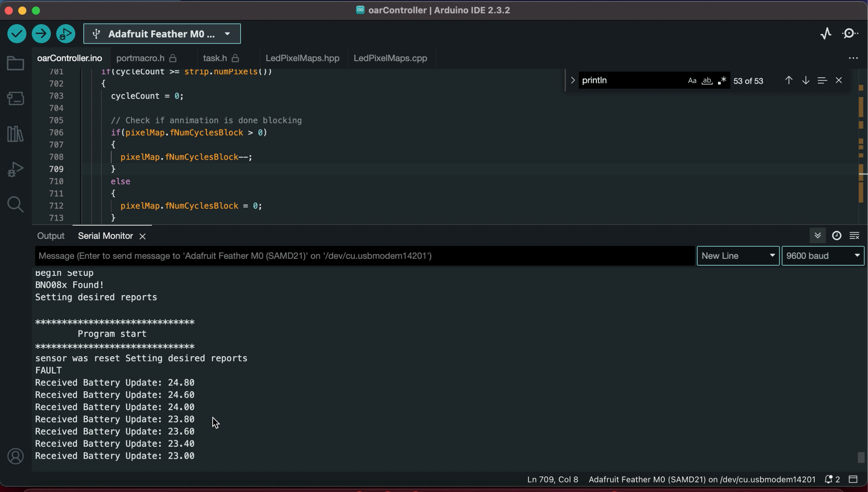Click the editor minimap scrollbar

pyautogui.click(x=861, y=147)
